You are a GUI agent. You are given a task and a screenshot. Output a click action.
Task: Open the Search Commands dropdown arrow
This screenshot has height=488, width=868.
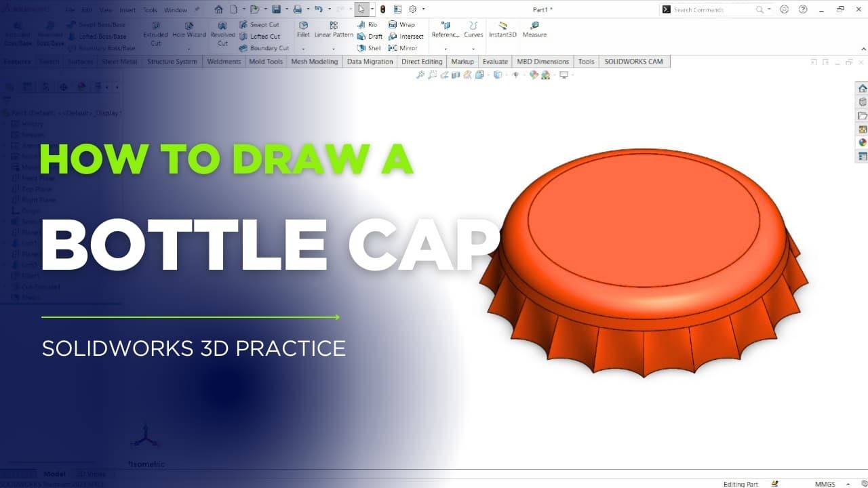769,9
